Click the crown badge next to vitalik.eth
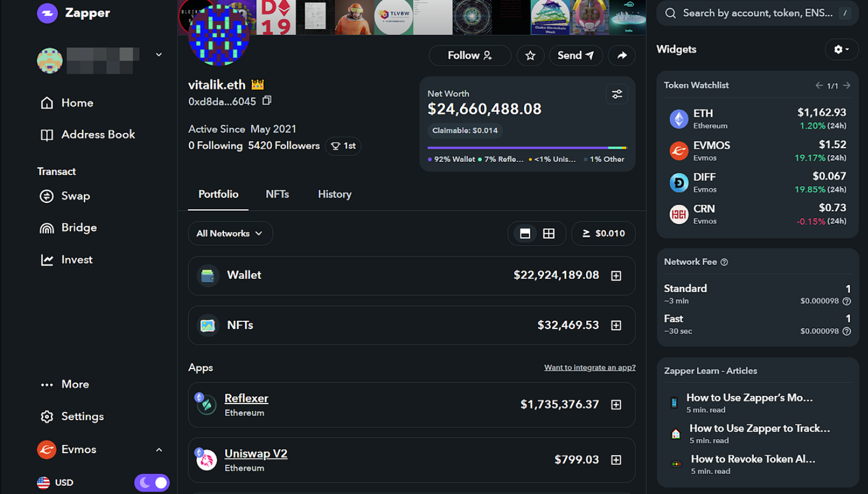The image size is (868, 494). pos(258,85)
